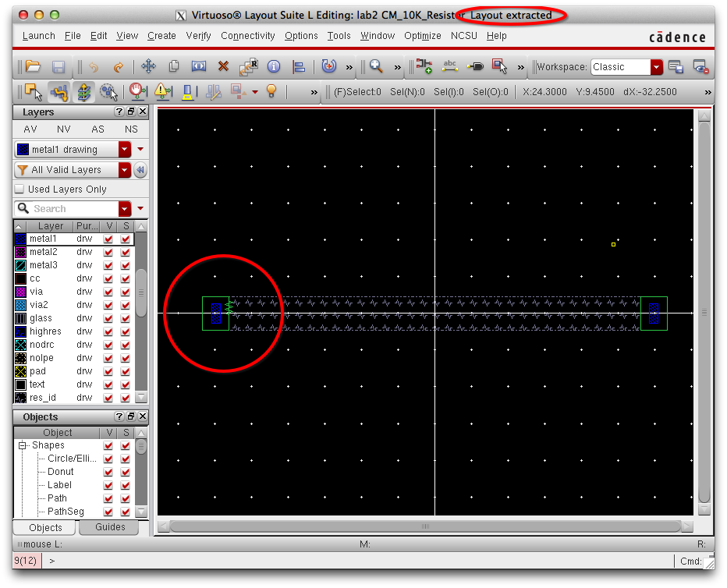
Task: Open properties with the info icon
Action: pos(274,67)
